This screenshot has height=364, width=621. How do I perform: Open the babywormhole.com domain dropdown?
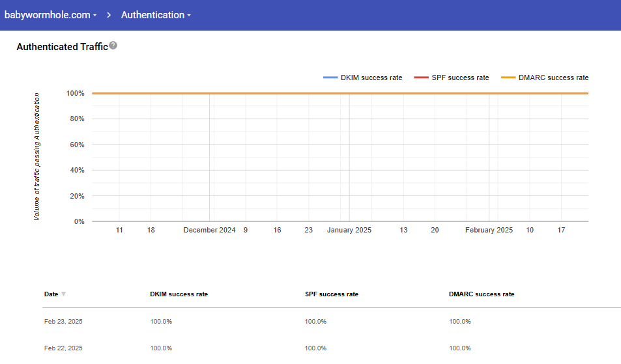tap(51, 15)
